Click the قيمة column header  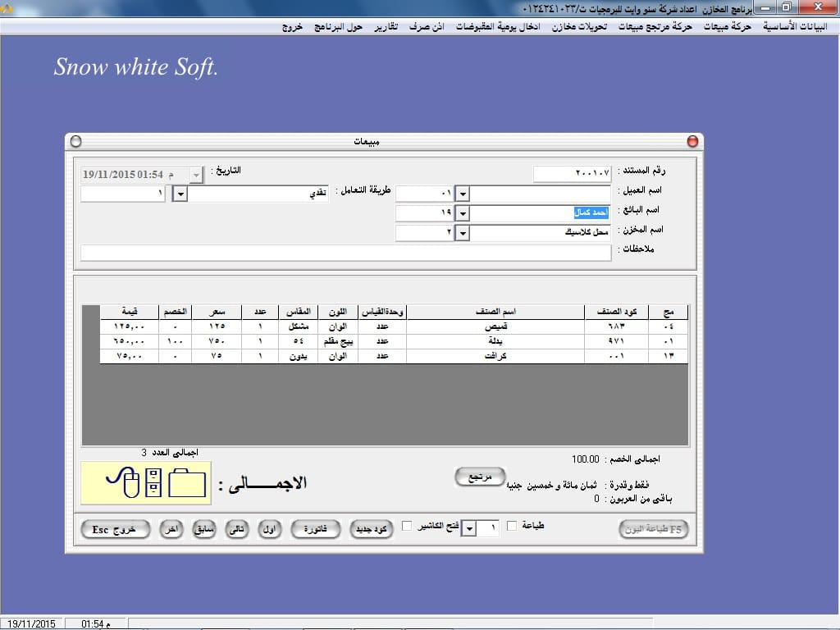coord(129,312)
